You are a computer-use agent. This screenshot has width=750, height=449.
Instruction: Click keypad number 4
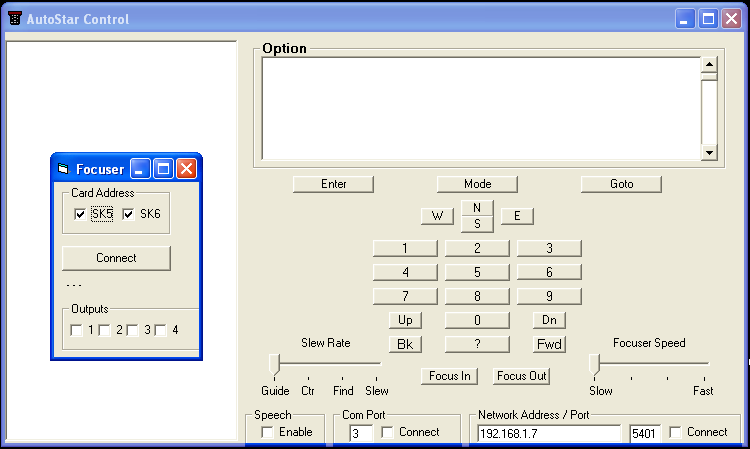pos(405,272)
